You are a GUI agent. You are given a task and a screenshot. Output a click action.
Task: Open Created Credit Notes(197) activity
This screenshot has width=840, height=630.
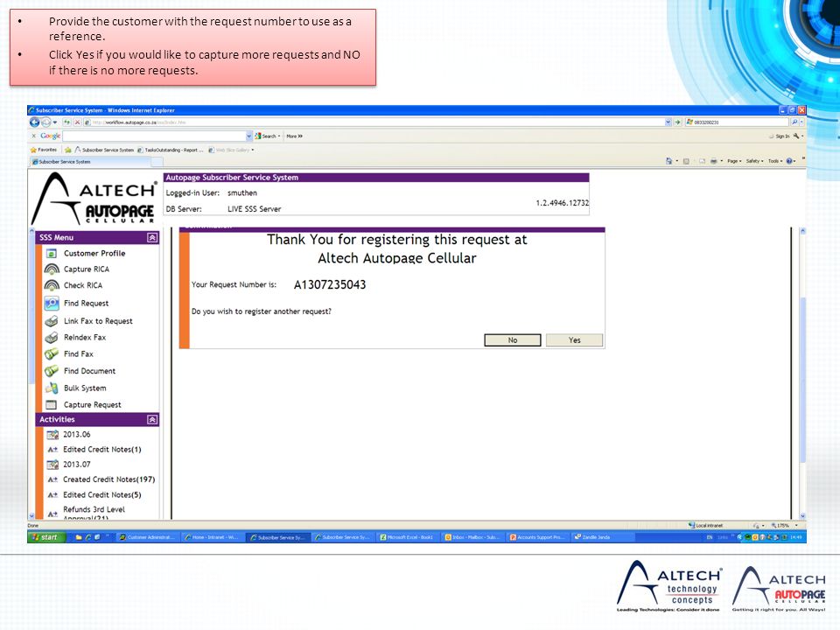click(108, 479)
